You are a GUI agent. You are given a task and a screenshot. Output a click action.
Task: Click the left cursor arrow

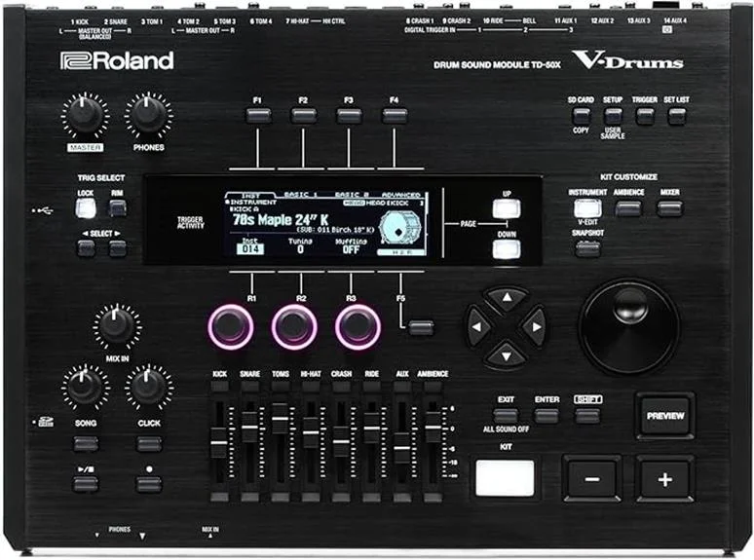click(x=477, y=327)
